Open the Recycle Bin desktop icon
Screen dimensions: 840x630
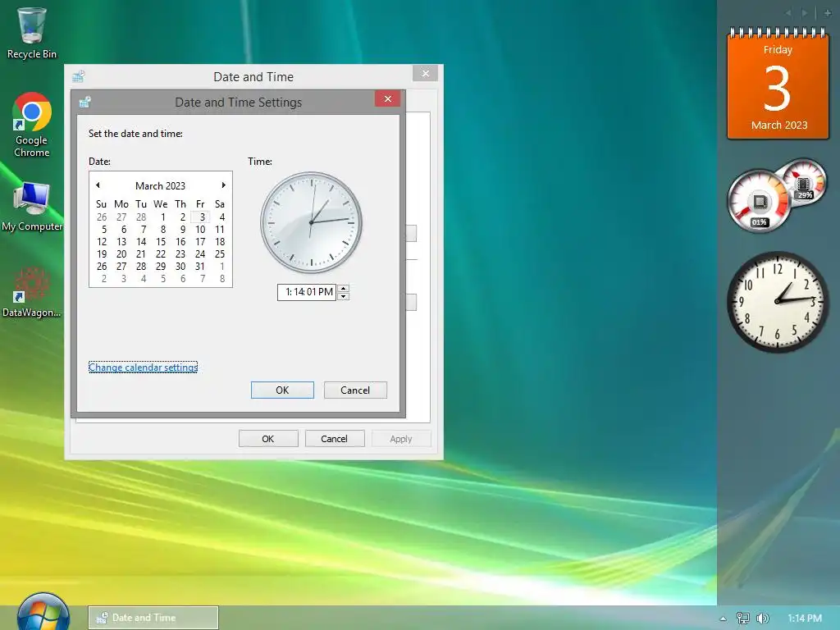[x=32, y=33]
